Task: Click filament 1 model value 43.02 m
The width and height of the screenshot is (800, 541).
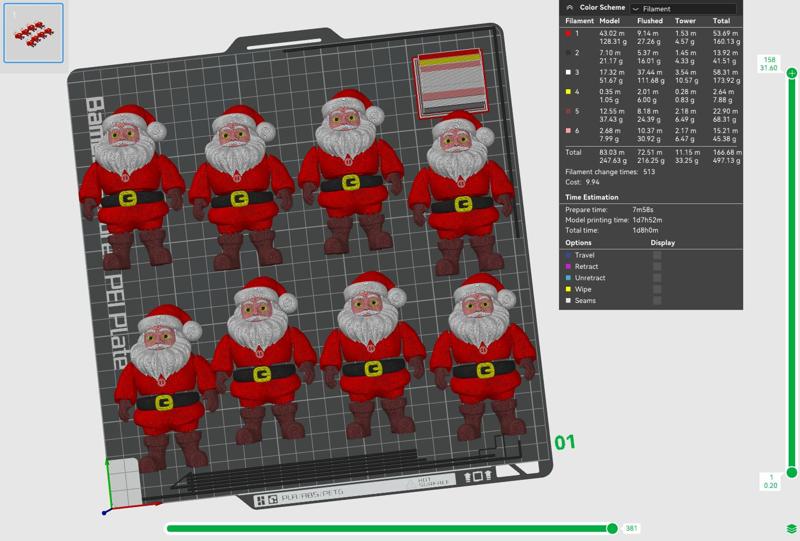Action: [x=610, y=33]
